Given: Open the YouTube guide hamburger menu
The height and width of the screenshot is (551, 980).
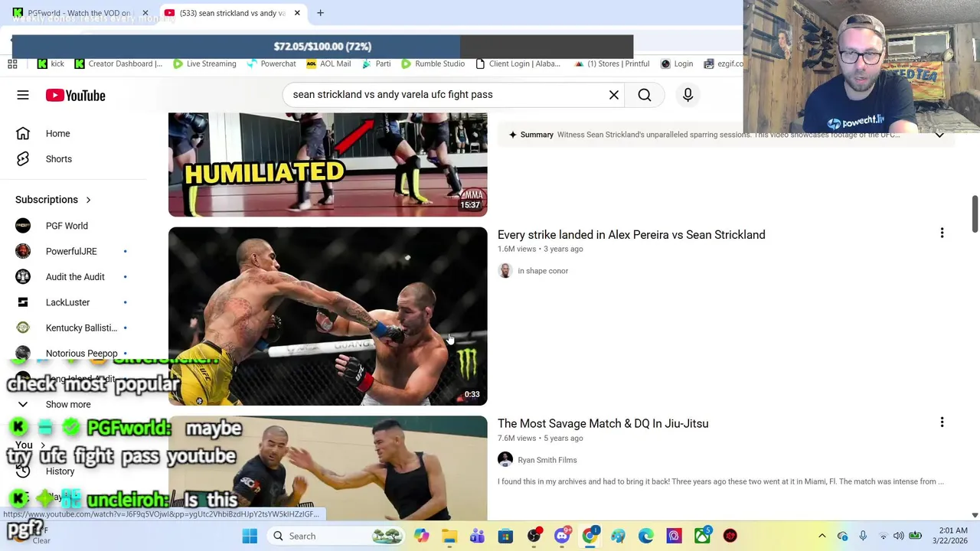Looking at the screenshot, I should point(23,95).
